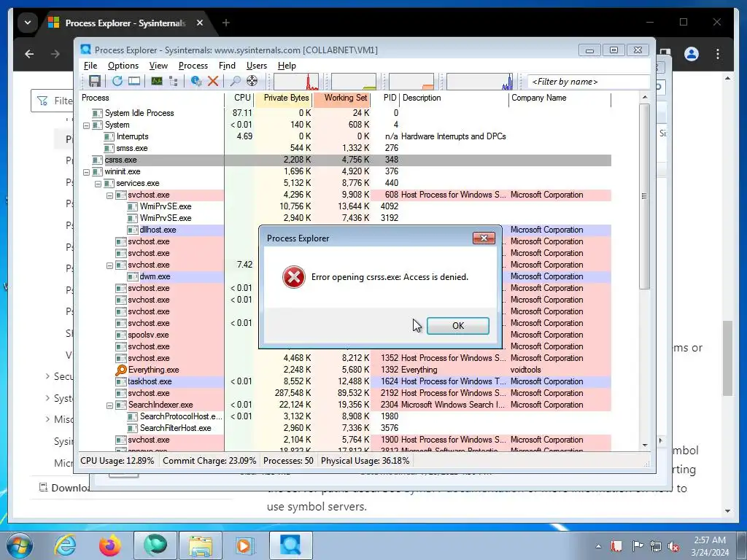Screen dimensions: 747x560
Task: Show hidden tray icons arrow
Action: pos(598,547)
